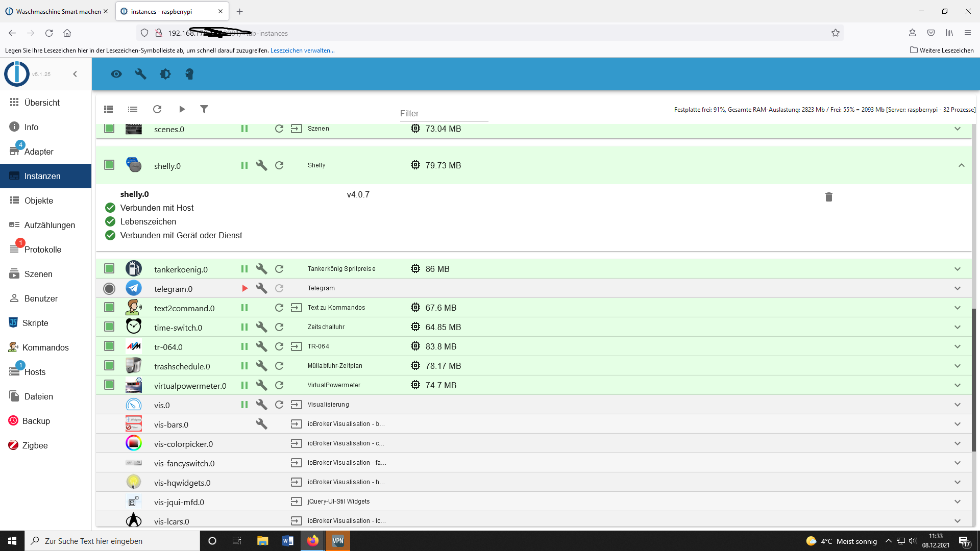Expand vis-hqwidgets.0 row details
Image resolution: width=980 pixels, height=551 pixels.
tap(958, 482)
